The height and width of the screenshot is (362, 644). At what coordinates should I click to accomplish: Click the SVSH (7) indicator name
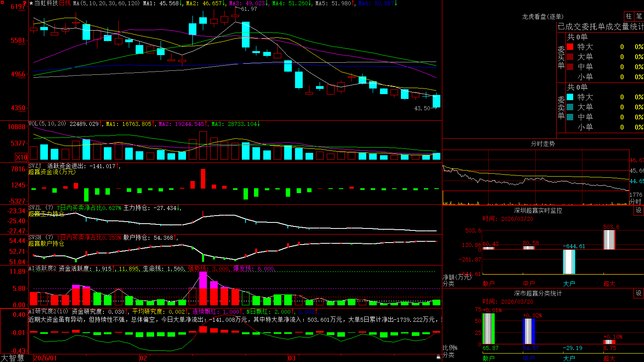tap(41, 238)
